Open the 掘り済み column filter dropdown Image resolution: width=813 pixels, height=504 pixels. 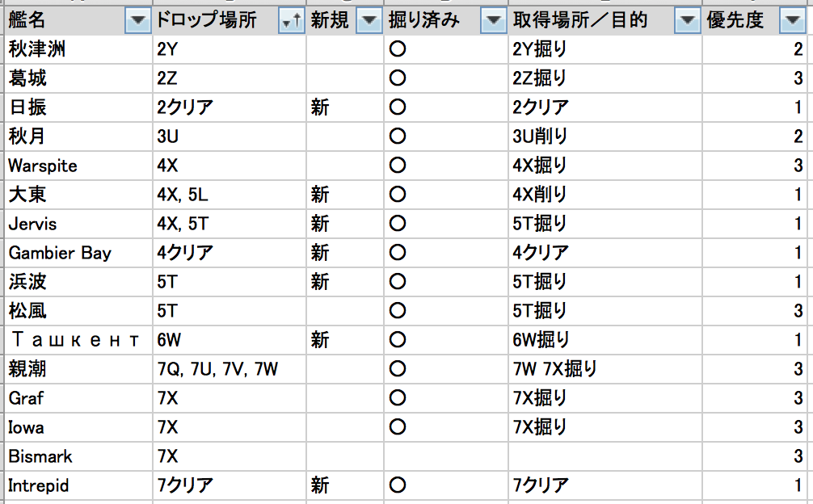pos(494,21)
